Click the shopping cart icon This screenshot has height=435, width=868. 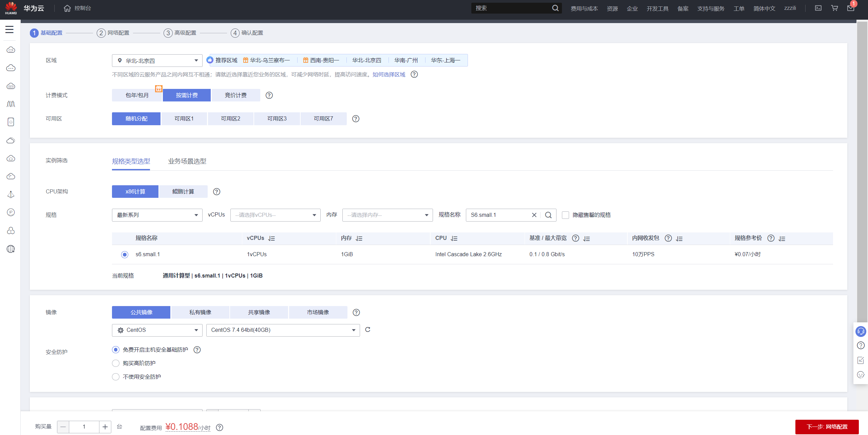[x=834, y=8]
